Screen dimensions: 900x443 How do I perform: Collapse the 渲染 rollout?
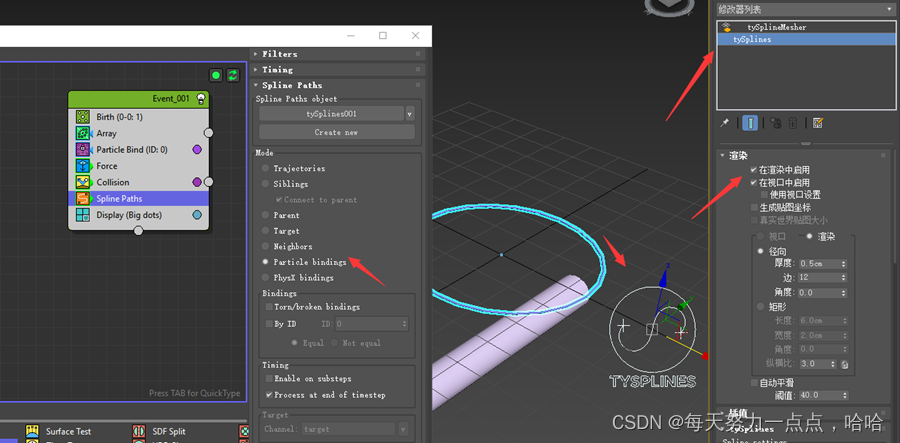tap(723, 156)
